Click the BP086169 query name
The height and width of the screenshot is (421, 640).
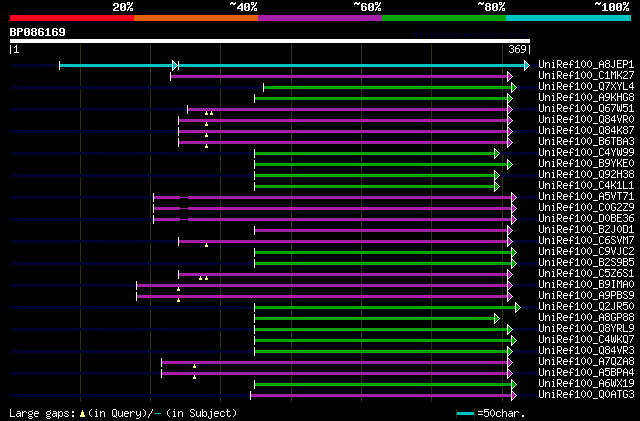(38, 32)
